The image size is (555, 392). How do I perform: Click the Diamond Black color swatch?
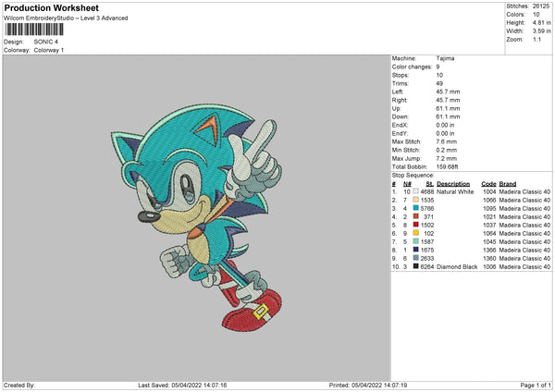(x=416, y=266)
